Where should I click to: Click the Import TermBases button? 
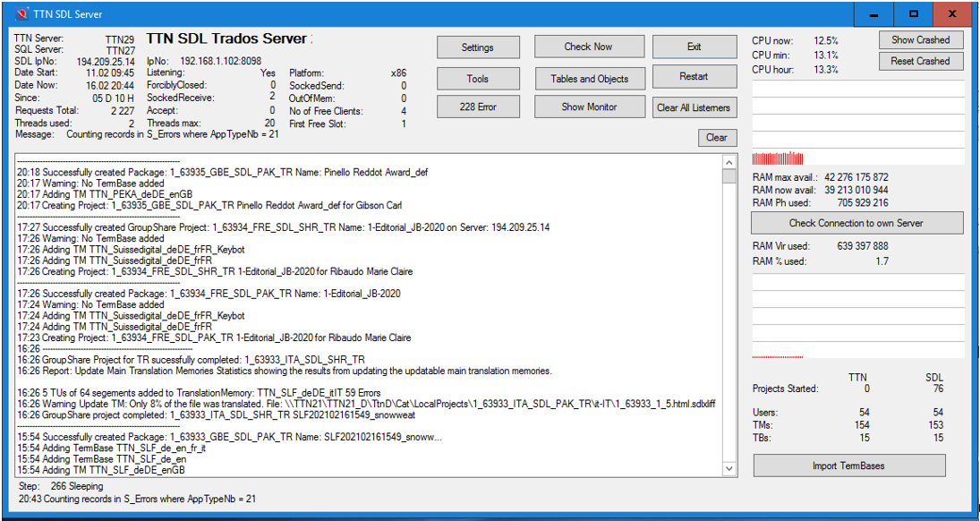[x=848, y=465]
